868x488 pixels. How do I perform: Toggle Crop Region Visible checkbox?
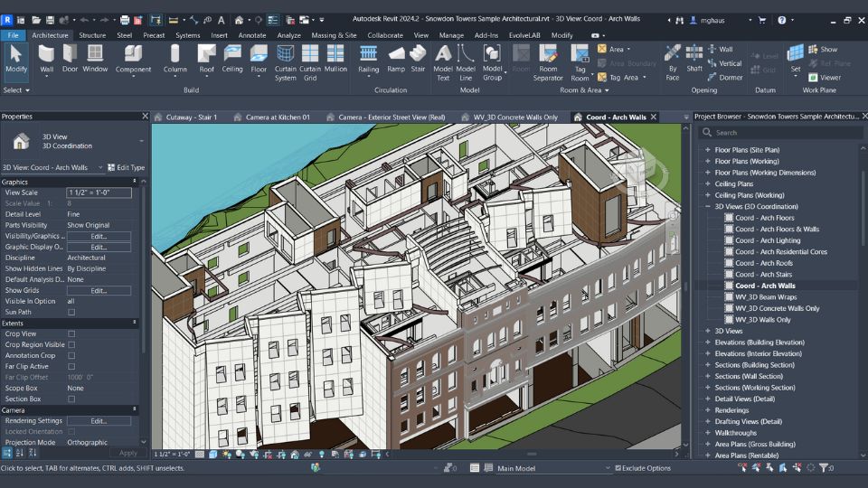71,344
